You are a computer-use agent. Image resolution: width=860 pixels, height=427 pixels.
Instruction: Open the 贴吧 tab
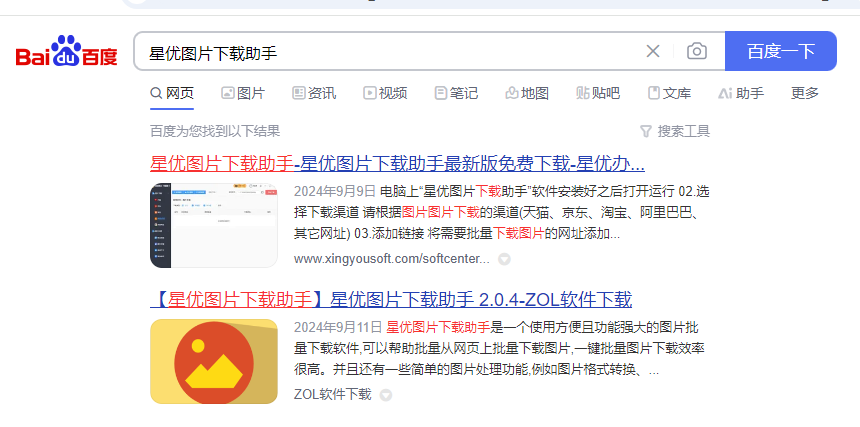[598, 93]
